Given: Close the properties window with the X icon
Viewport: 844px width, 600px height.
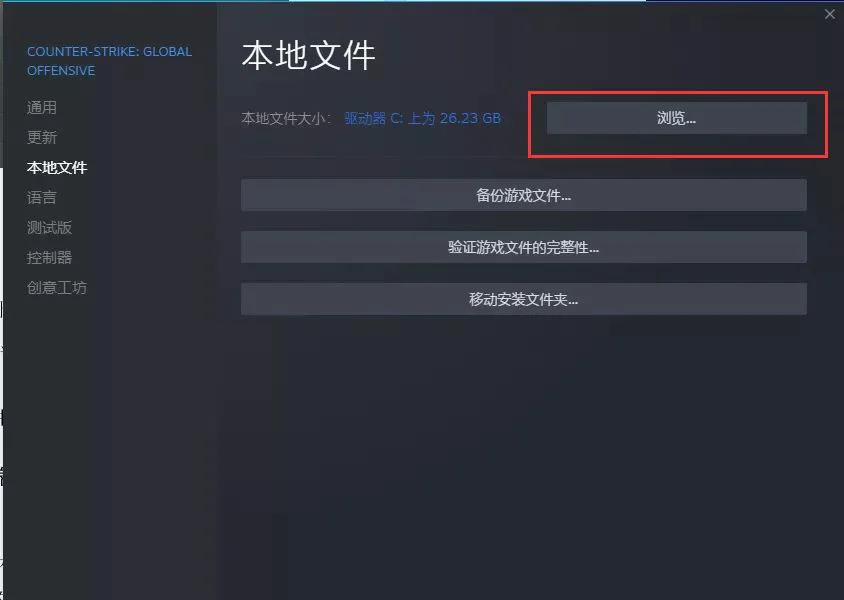Looking at the screenshot, I should point(829,15).
